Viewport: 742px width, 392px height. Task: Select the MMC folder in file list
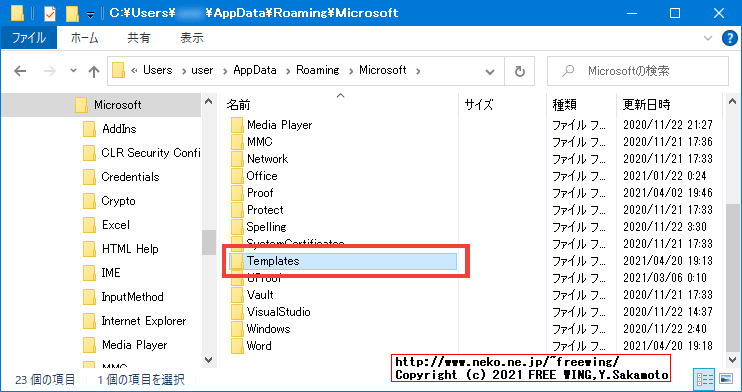coord(259,142)
